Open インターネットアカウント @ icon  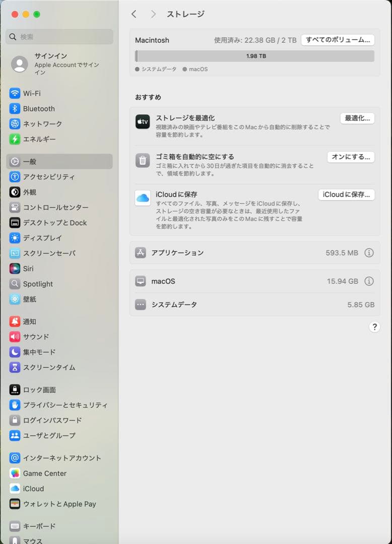[15, 458]
